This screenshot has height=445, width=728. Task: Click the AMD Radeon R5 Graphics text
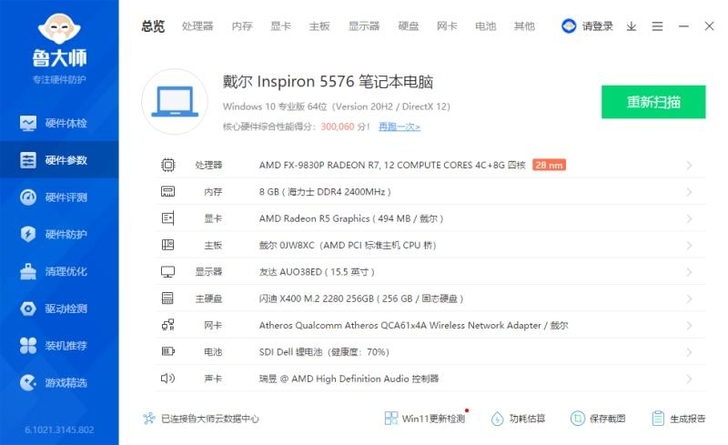click(351, 218)
